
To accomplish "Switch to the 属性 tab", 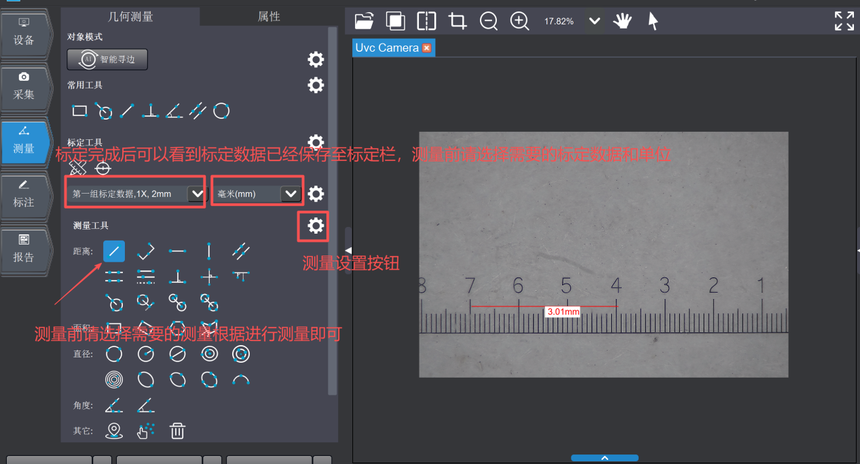I will click(269, 16).
